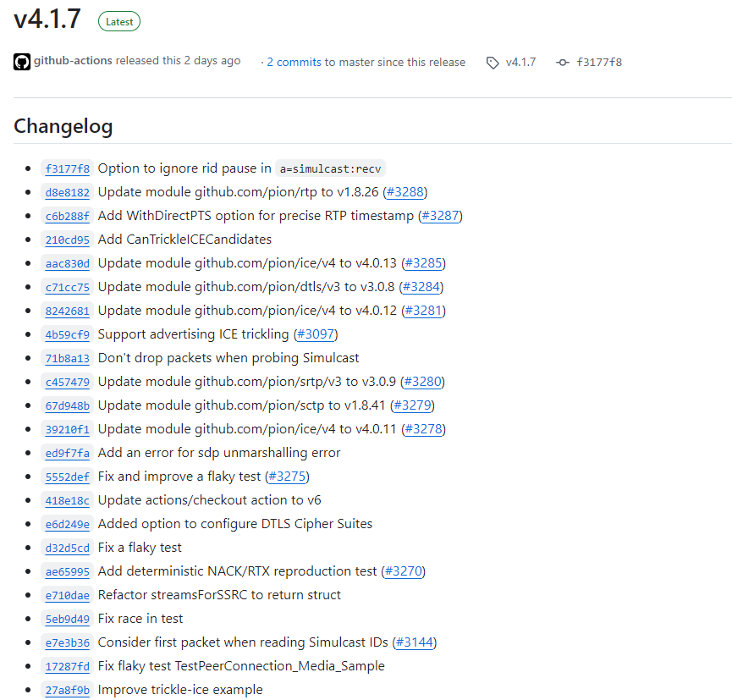The image size is (732, 700).
Task: Open pull request #3279
Action: pos(412,405)
